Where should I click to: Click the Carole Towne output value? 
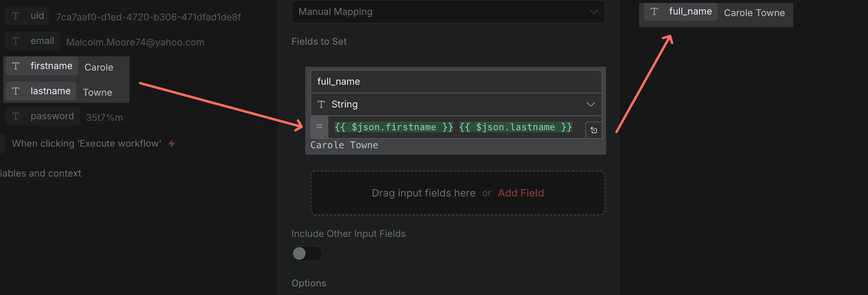click(x=754, y=13)
